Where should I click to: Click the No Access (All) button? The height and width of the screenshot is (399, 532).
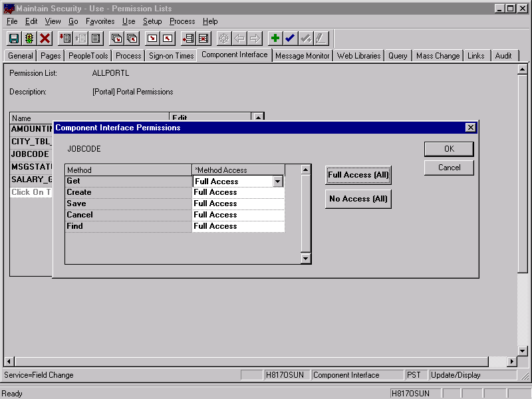tap(358, 198)
